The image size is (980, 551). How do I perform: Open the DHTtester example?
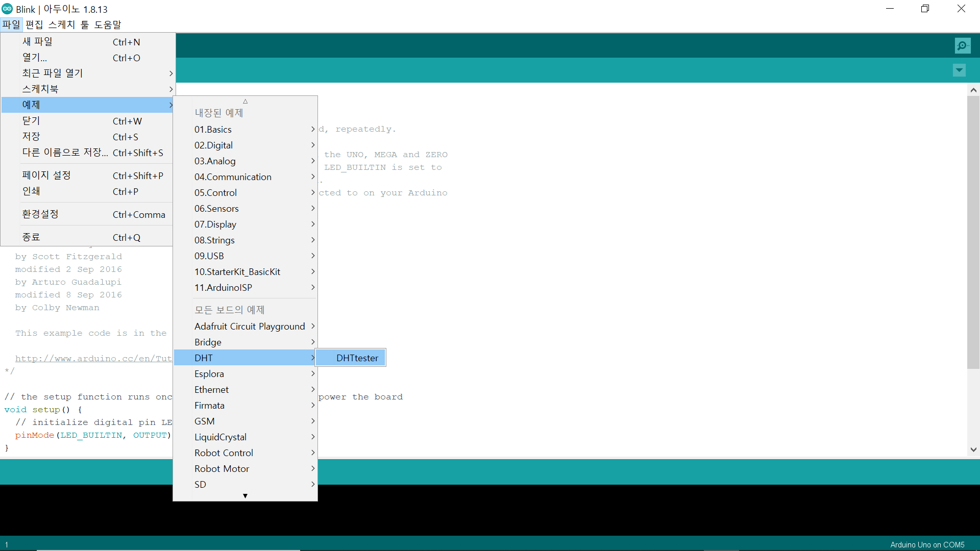[x=357, y=358]
